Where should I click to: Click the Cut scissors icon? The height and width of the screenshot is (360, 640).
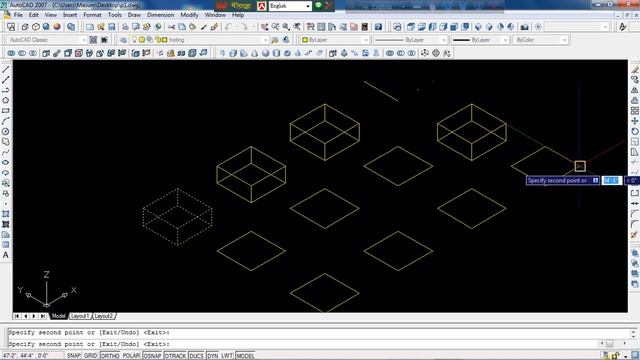[171, 27]
